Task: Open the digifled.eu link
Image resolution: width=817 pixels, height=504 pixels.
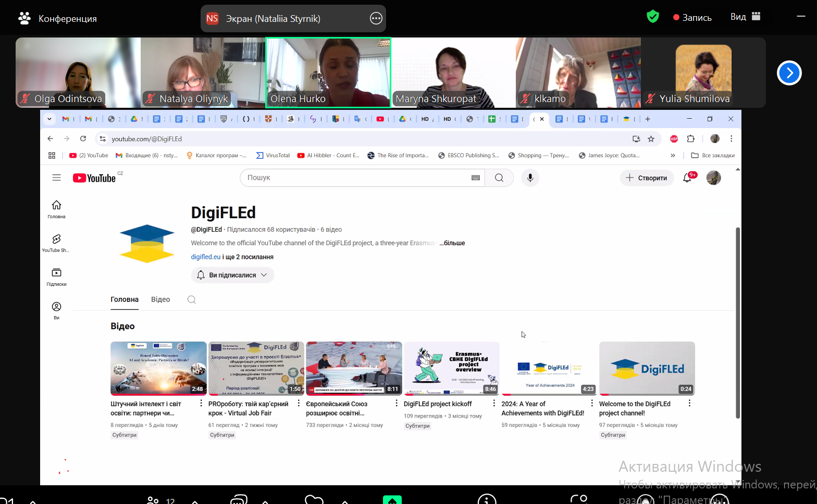Action: coord(205,257)
